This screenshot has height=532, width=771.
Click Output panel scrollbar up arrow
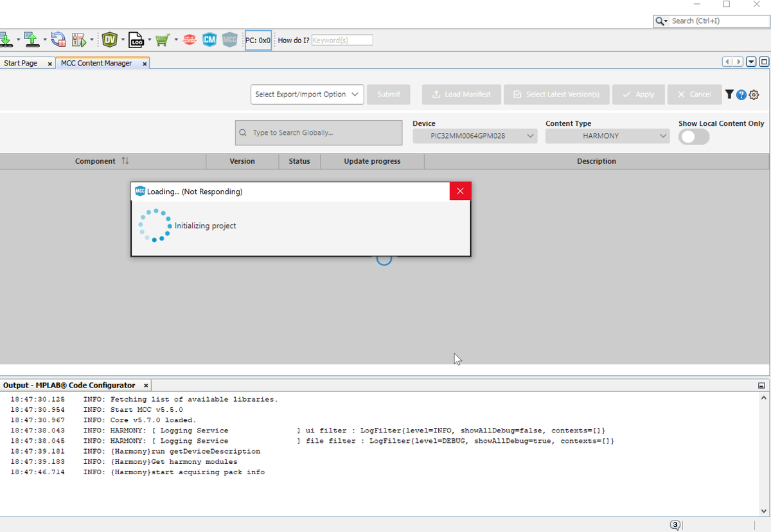click(764, 398)
